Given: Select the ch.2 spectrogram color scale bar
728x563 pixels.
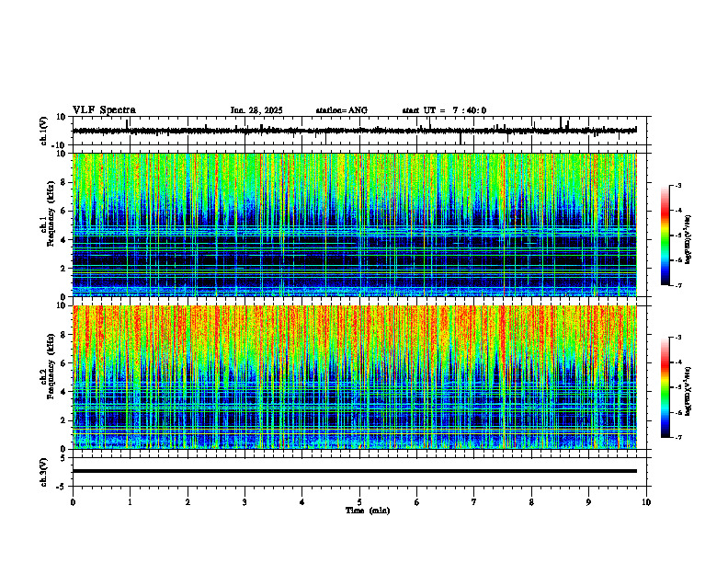Looking at the screenshot, I should tap(665, 387).
